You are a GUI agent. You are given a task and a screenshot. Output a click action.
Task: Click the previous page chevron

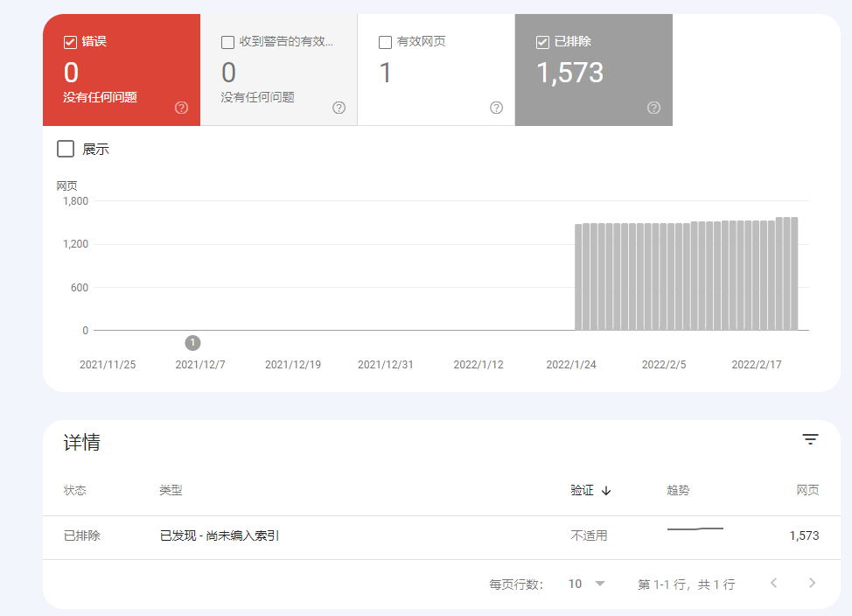click(773, 583)
